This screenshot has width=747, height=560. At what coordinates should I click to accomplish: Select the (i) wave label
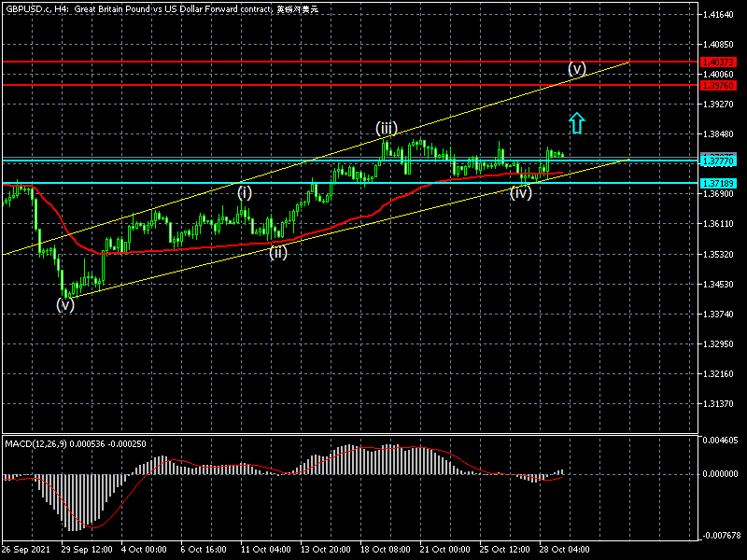pos(244,192)
